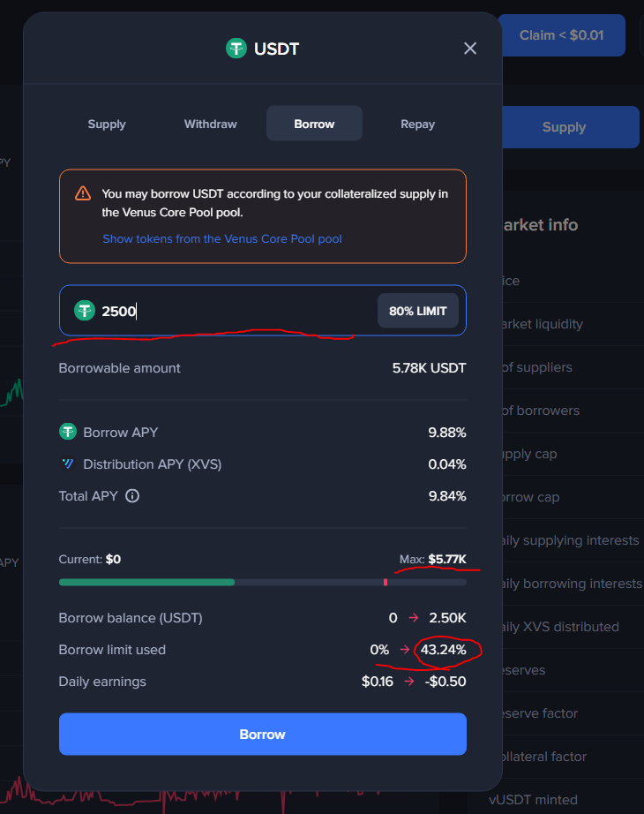Click background Supply button on right

(x=570, y=127)
